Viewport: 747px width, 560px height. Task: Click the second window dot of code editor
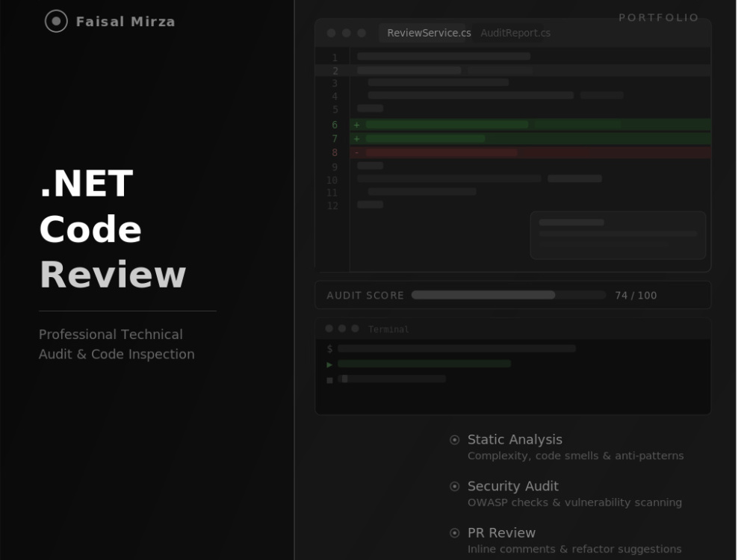tap(347, 33)
